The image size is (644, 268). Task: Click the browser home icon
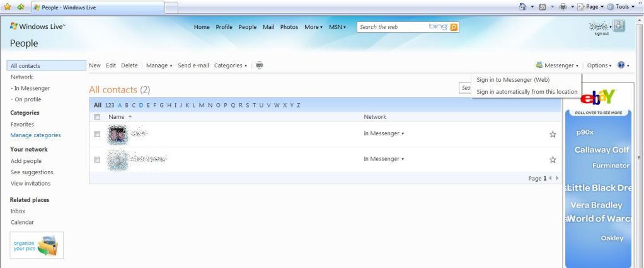[522, 6]
